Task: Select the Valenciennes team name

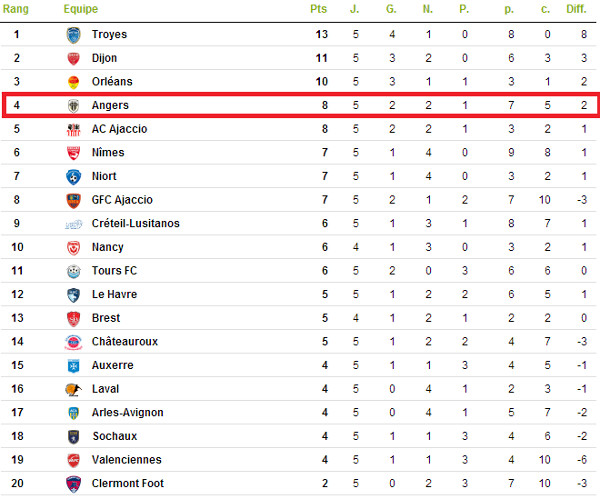Action: pyautogui.click(x=127, y=460)
